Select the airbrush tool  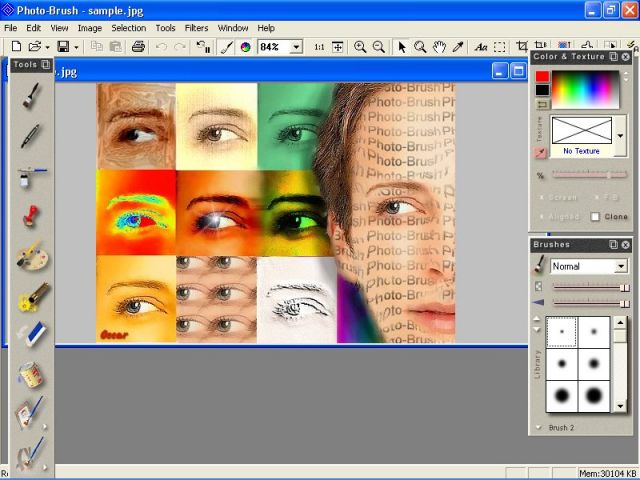pos(31,177)
